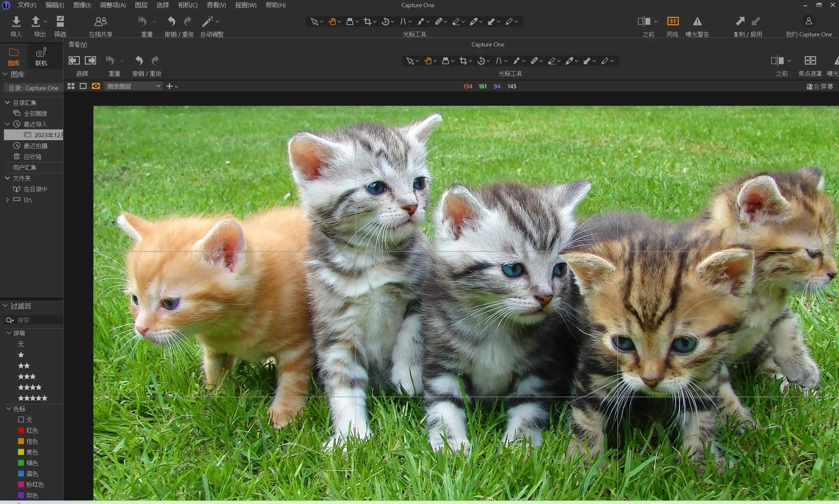The width and height of the screenshot is (839, 504).
Task: Check the None (无) color tag box
Action: click(21, 420)
